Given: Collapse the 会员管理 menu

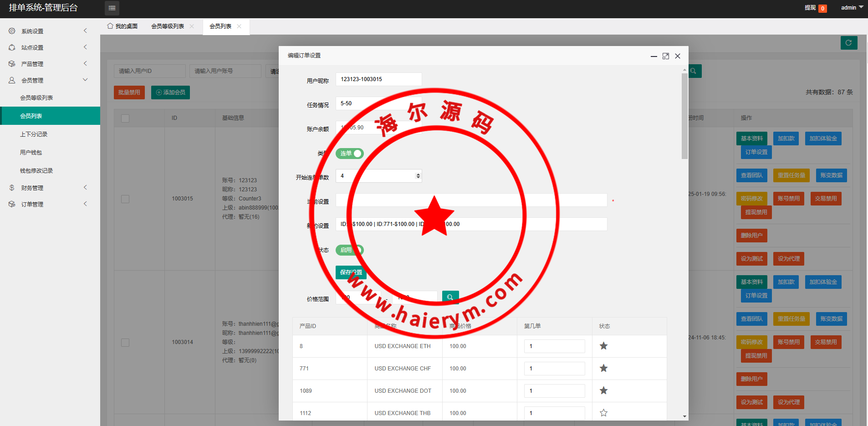Looking at the screenshot, I should click(85, 80).
